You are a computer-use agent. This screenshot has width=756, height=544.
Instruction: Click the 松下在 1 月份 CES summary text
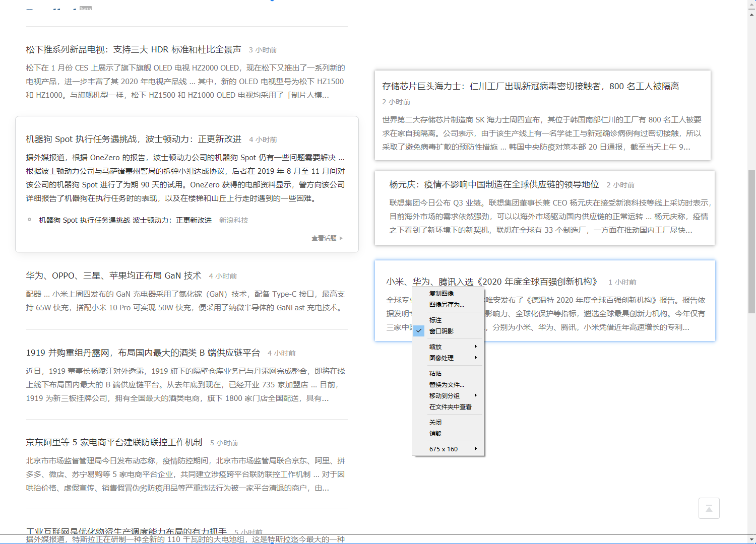[185, 81]
